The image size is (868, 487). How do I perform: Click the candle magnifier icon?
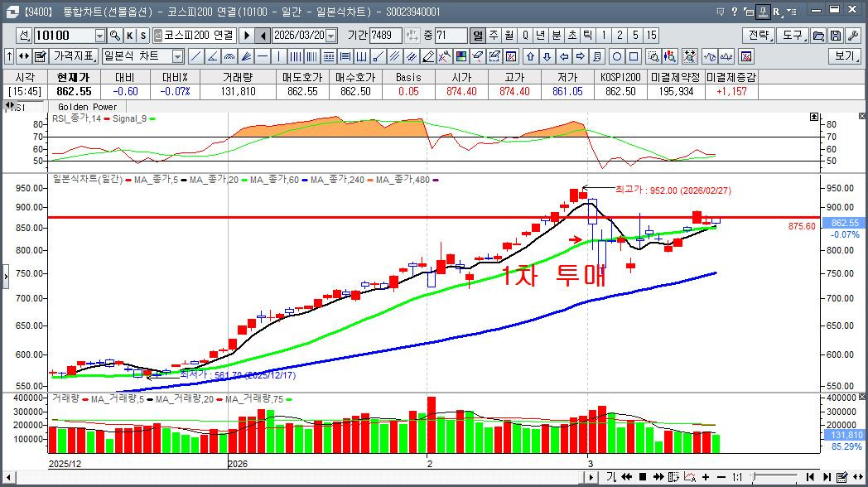670,55
